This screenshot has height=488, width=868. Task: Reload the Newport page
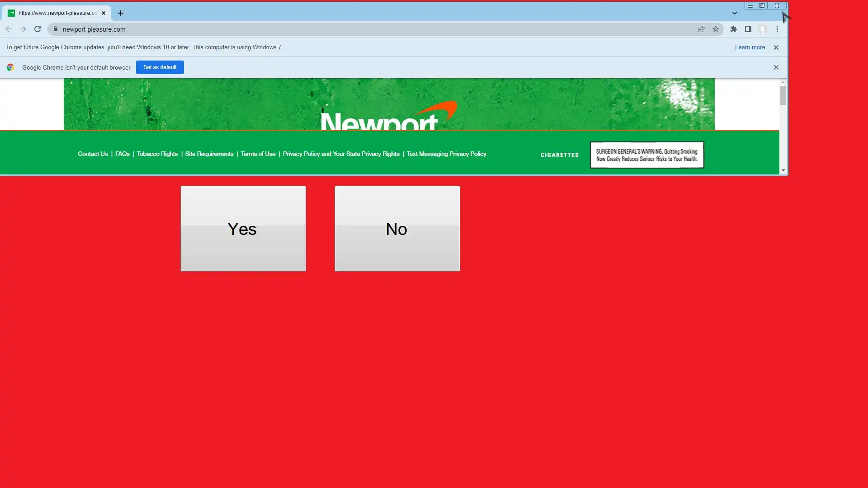click(38, 29)
